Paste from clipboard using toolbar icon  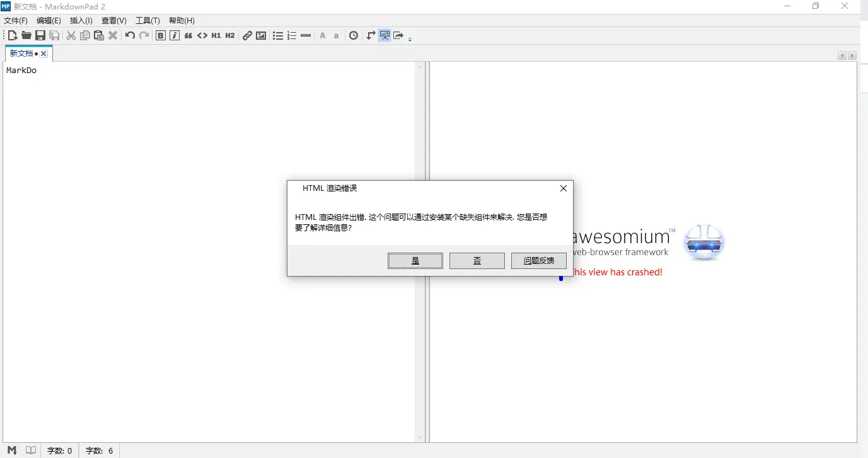99,35
